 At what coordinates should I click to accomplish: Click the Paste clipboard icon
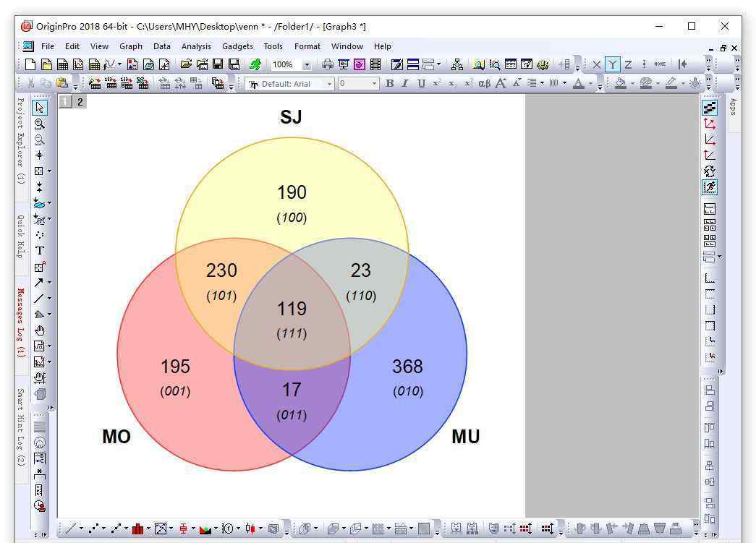coord(62,83)
